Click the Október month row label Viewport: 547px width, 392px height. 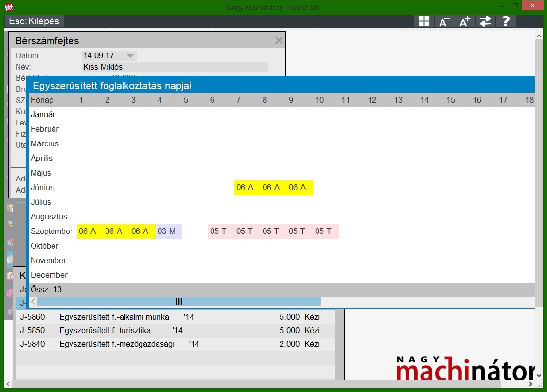44,246
